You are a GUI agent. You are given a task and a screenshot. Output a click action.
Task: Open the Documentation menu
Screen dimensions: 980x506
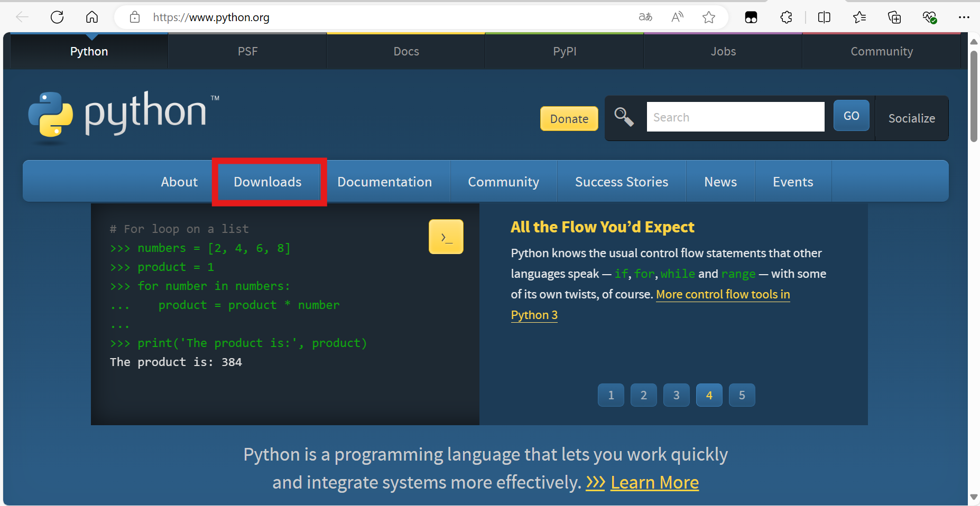[x=385, y=182]
